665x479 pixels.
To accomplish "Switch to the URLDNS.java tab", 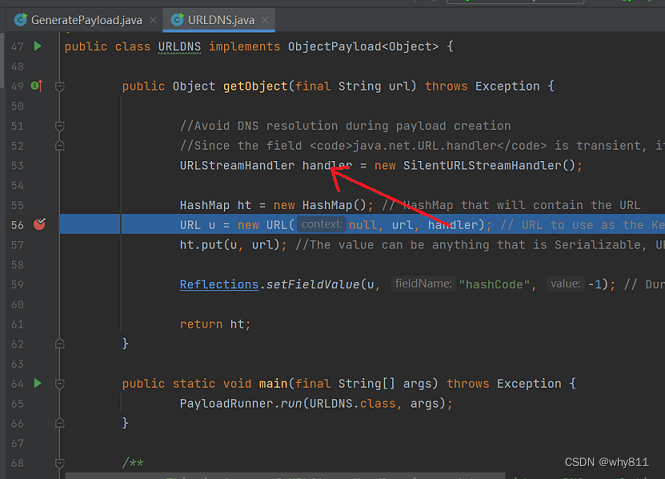I will point(221,20).
